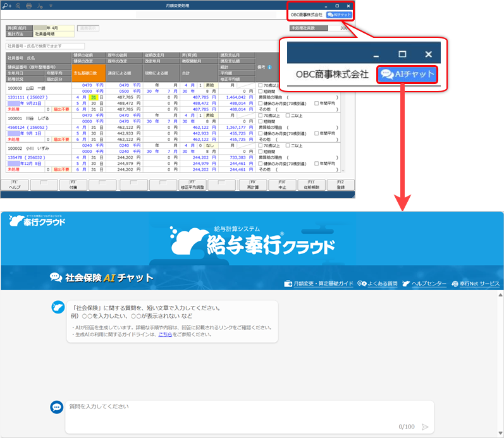Click insurance number 4560124 ( 256052 )
The height and width of the screenshot is (438, 504).
pyautogui.click(x=28, y=128)
